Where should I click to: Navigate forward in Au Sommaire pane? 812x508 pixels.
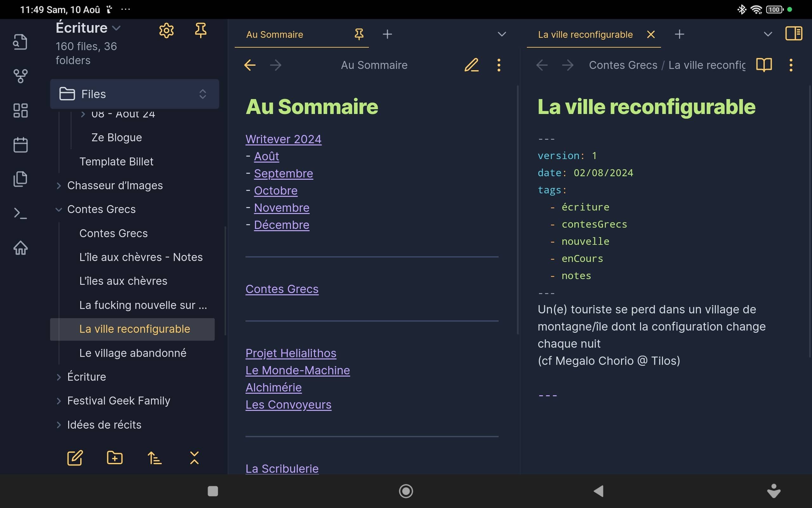tap(276, 65)
